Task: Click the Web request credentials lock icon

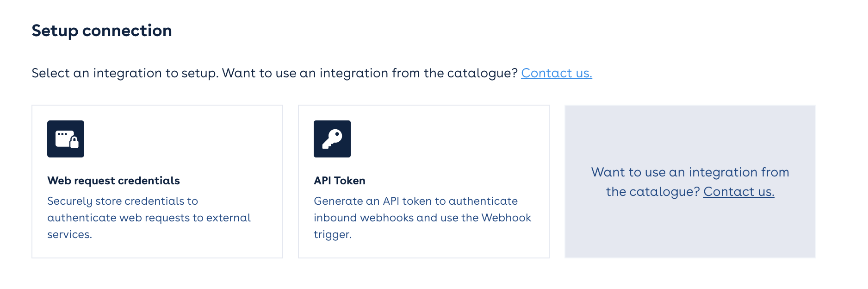Action: click(66, 139)
